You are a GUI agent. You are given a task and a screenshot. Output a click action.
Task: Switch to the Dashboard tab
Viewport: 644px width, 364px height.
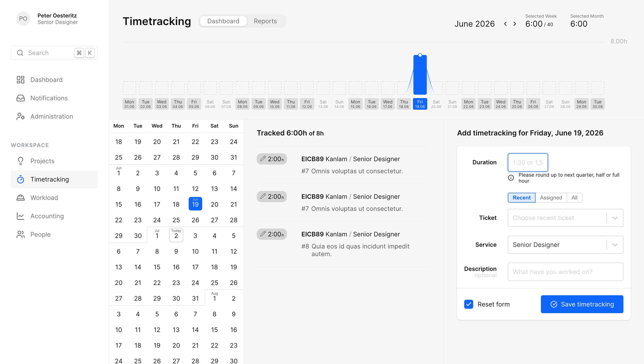pos(223,21)
